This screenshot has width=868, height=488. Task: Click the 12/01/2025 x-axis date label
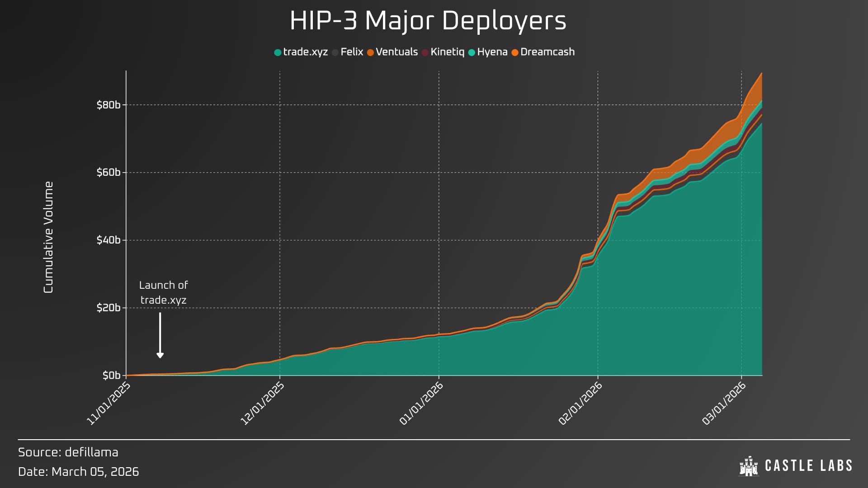click(262, 404)
